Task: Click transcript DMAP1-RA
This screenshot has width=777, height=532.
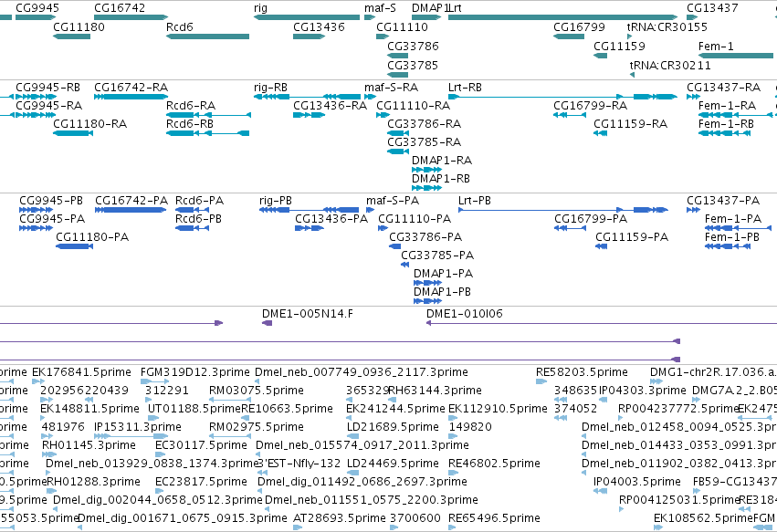Action: [442, 161]
